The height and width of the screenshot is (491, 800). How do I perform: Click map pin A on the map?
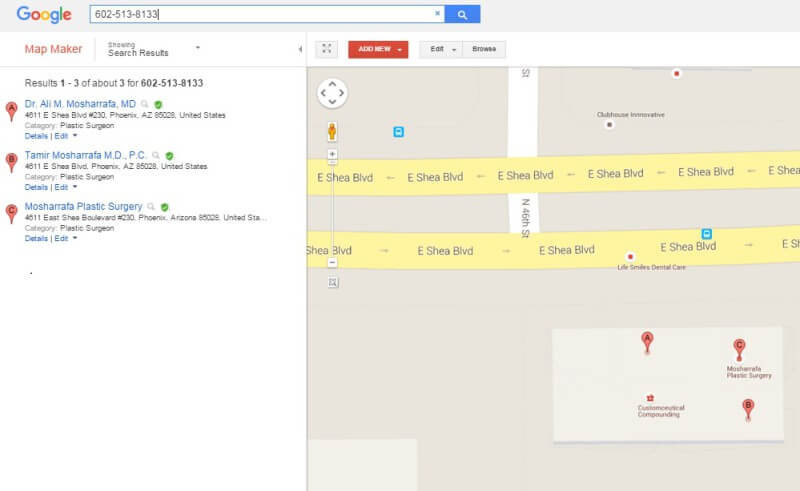[x=647, y=342]
